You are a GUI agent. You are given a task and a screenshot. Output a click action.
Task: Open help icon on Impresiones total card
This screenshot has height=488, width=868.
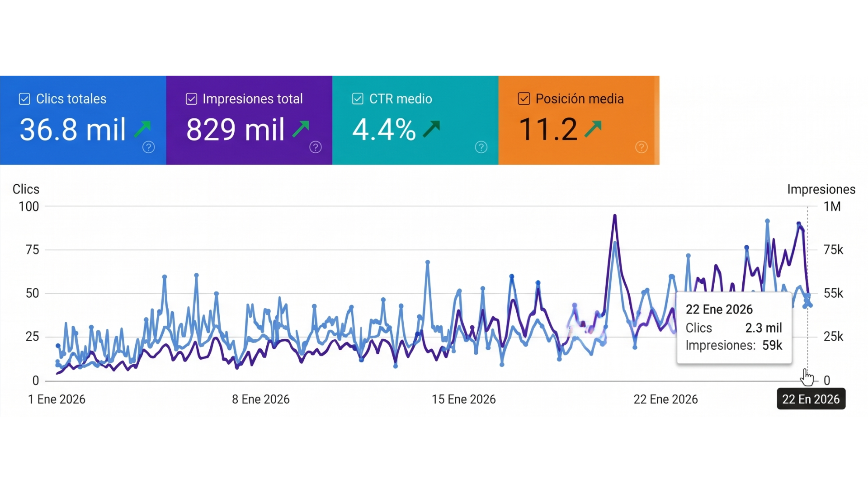click(x=316, y=147)
